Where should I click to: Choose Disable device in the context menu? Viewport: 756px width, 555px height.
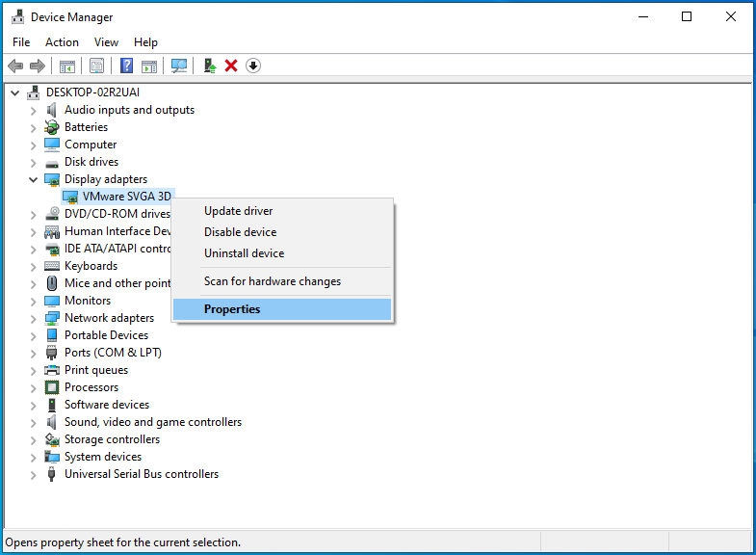pos(282,232)
